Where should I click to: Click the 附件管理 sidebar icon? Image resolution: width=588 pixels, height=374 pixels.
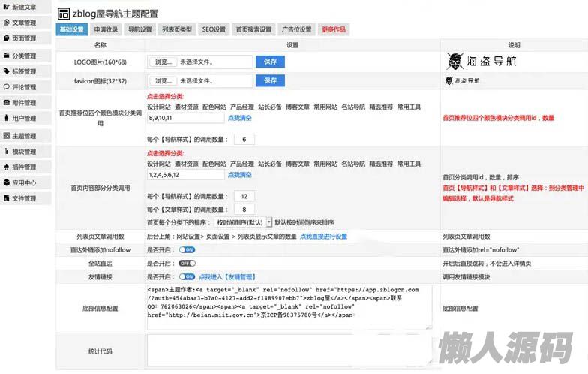click(x=6, y=102)
